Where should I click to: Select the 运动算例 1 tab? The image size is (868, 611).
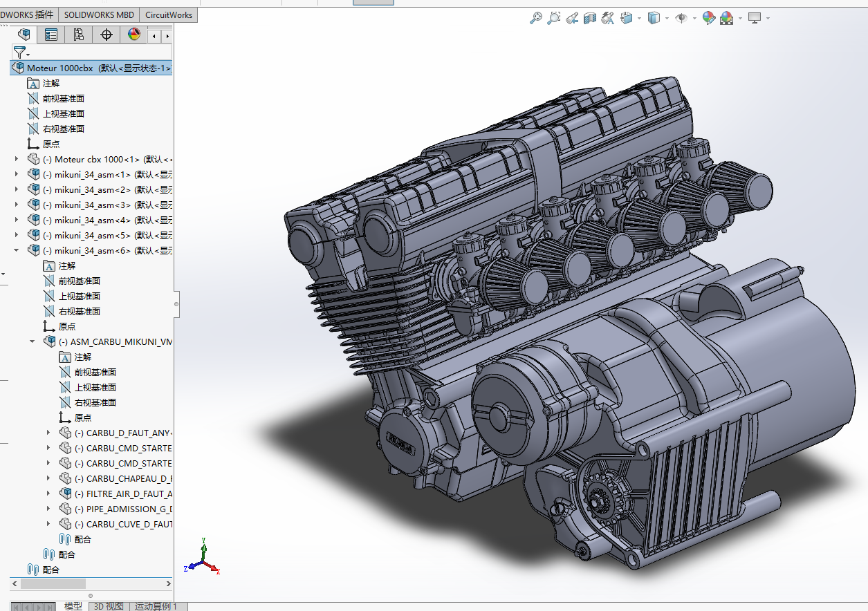(x=156, y=606)
